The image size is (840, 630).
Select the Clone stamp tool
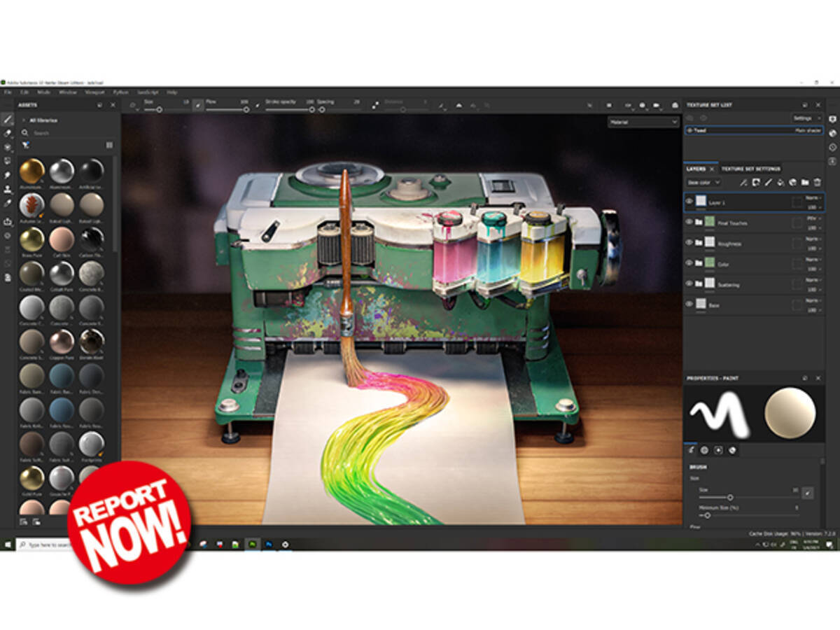8,189
